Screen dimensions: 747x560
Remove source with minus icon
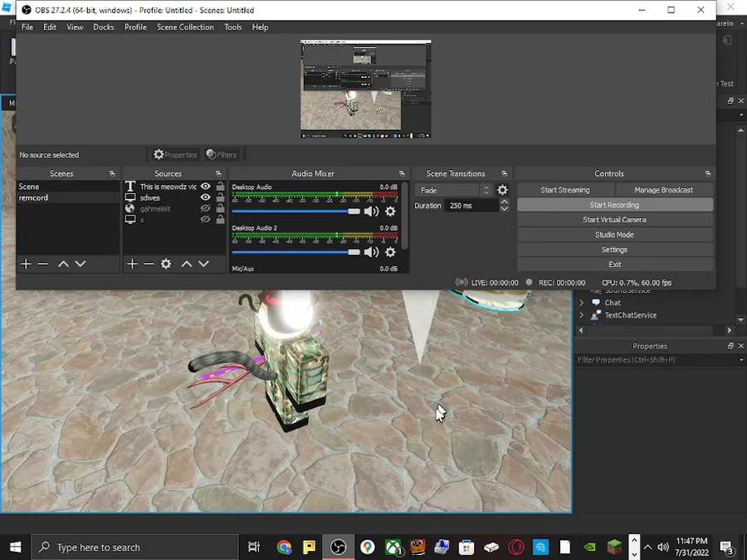(x=149, y=264)
